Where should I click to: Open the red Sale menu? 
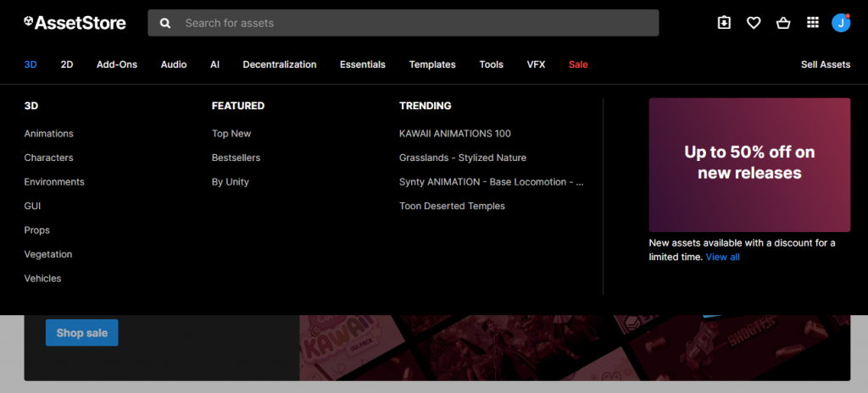pyautogui.click(x=578, y=64)
